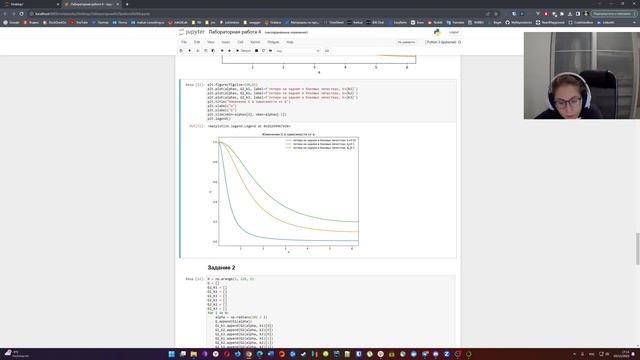Click the 'Задание 2' heading cell
This screenshot has height=360, width=640.
[x=221, y=268]
